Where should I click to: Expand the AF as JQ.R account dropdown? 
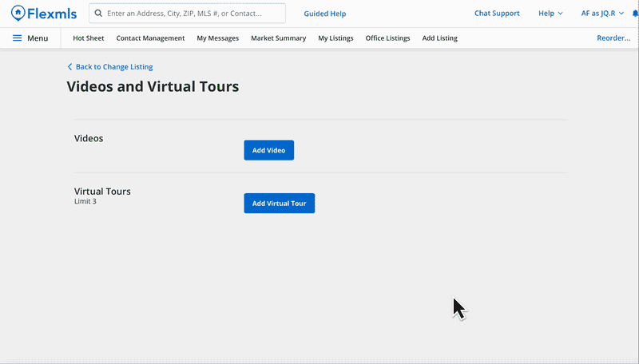tap(603, 14)
